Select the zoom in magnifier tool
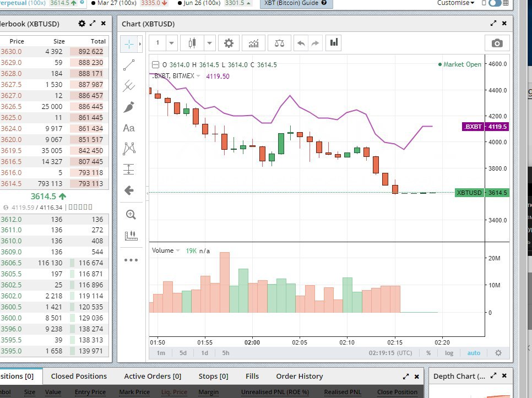The width and height of the screenshot is (532, 398). 130,215
